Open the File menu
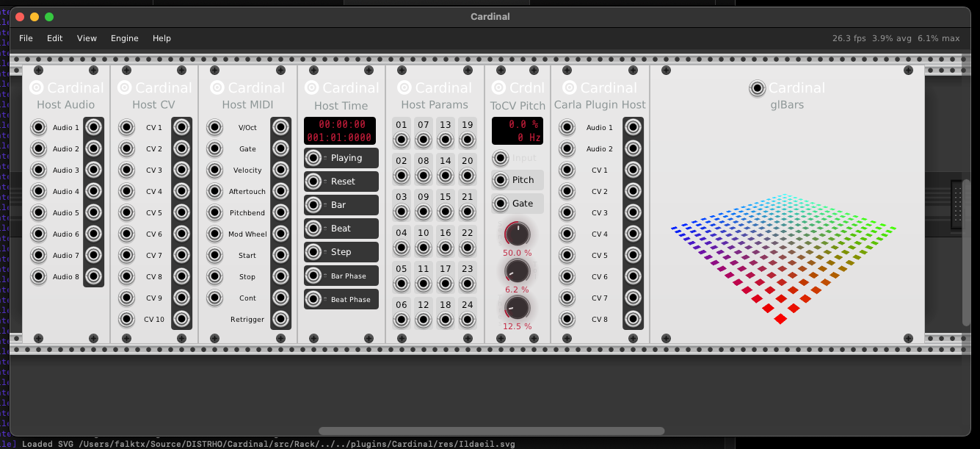Image resolution: width=980 pixels, height=449 pixels. (x=26, y=38)
